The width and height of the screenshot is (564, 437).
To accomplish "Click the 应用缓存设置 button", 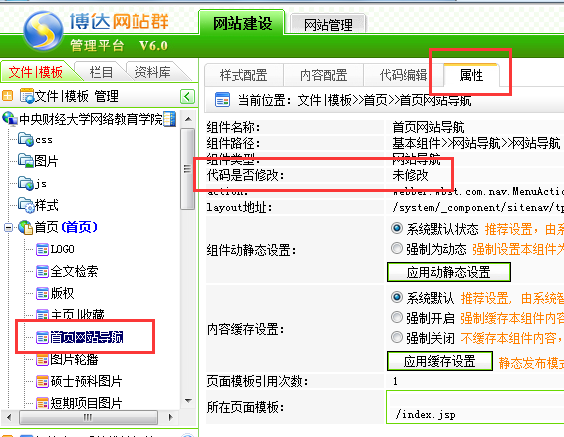I will click(x=440, y=361).
